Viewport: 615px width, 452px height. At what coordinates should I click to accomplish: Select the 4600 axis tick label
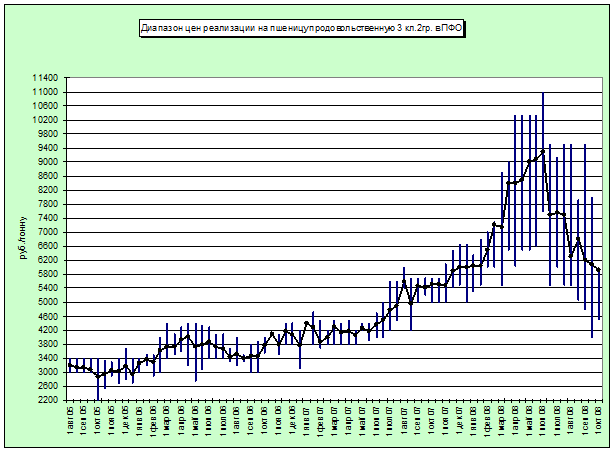tap(48, 316)
